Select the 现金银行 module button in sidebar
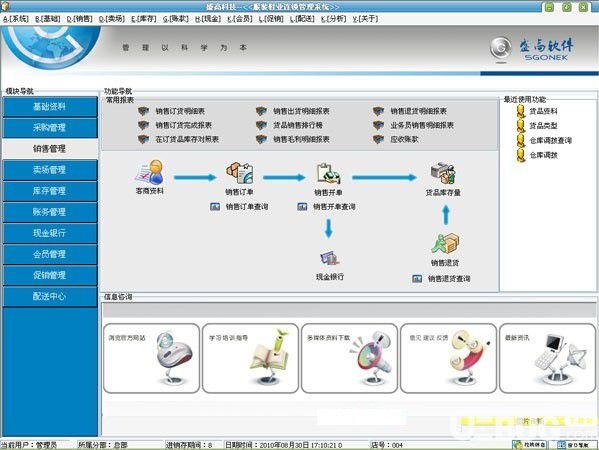 tap(50, 233)
